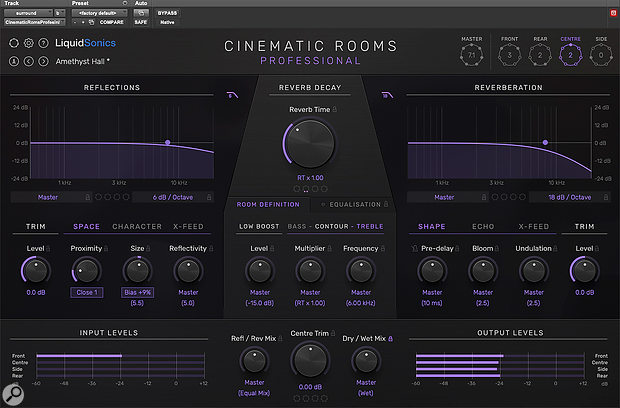Toggle the lock next to Frequency
The height and width of the screenshot is (408, 620).
coord(383,249)
